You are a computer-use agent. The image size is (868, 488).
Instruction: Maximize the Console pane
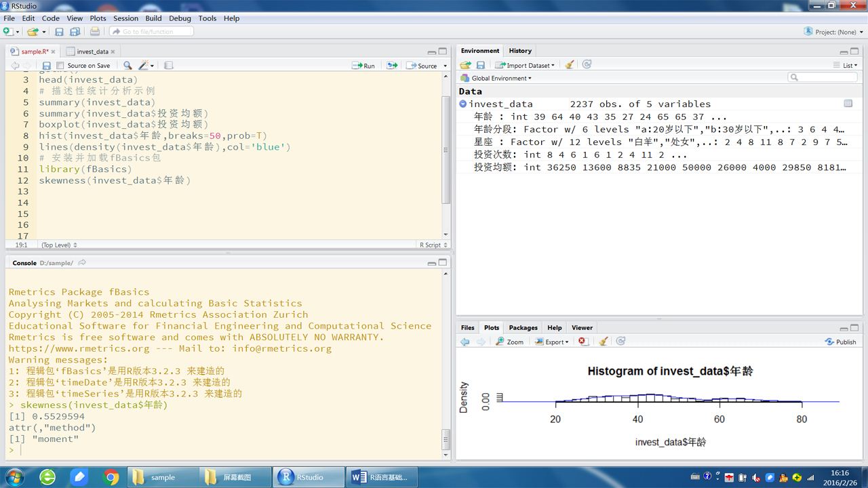443,262
